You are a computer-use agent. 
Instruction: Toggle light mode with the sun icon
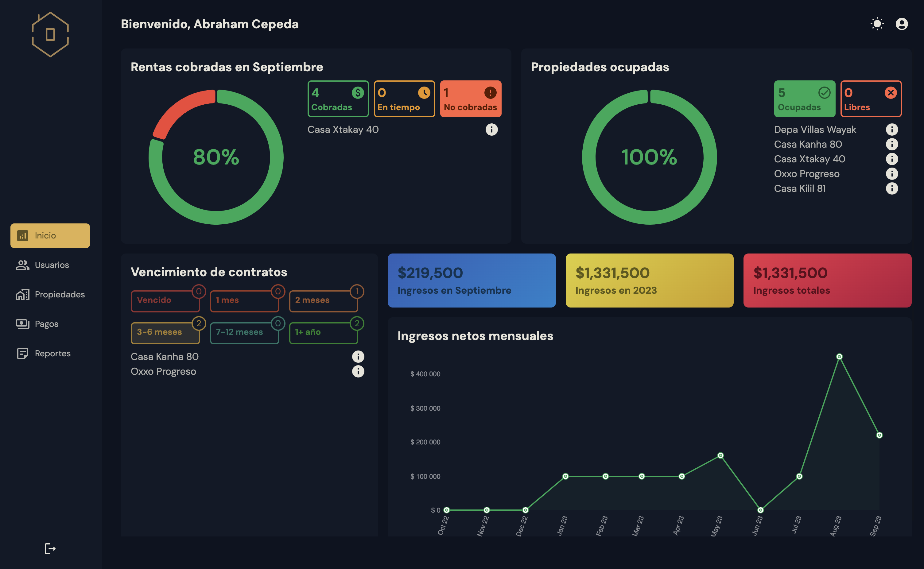pos(877,24)
